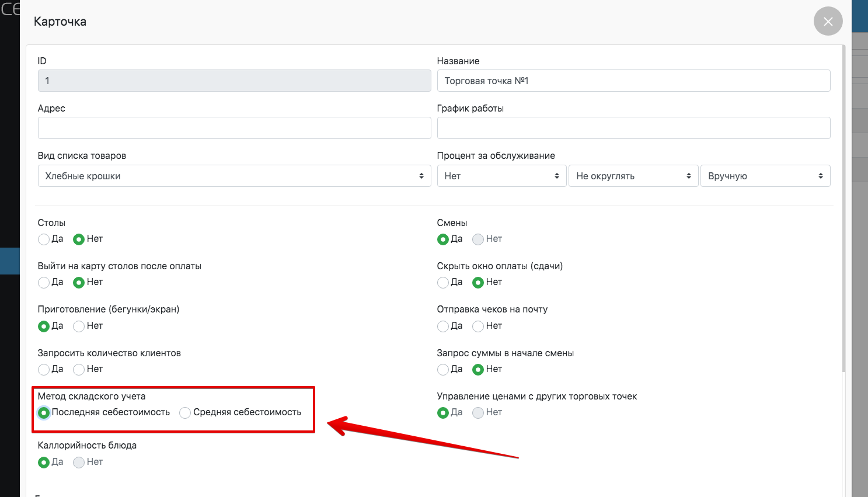Close the Карточка dialog with X button
This screenshot has height=497, width=868.
(828, 22)
